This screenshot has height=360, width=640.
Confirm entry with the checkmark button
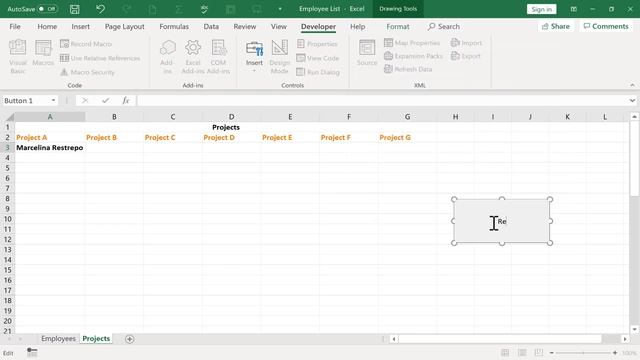point(105,100)
